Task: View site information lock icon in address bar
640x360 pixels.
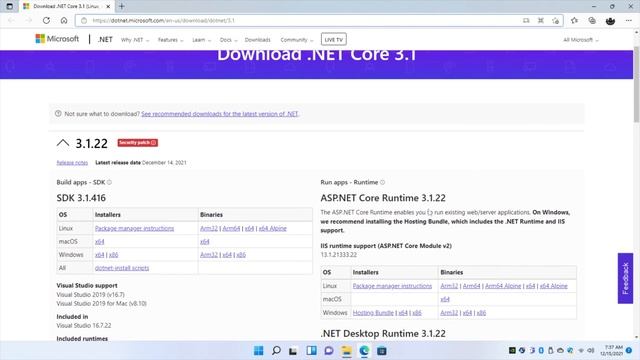Action: tap(84, 20)
